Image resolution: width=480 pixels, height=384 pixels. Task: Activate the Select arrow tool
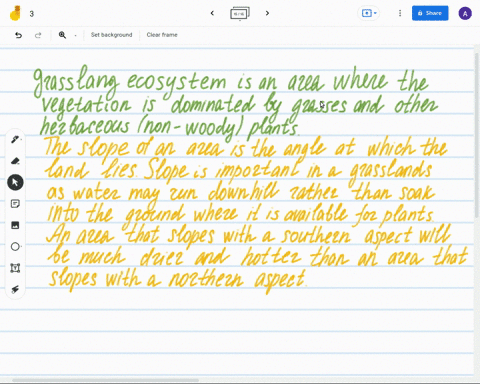(15, 182)
